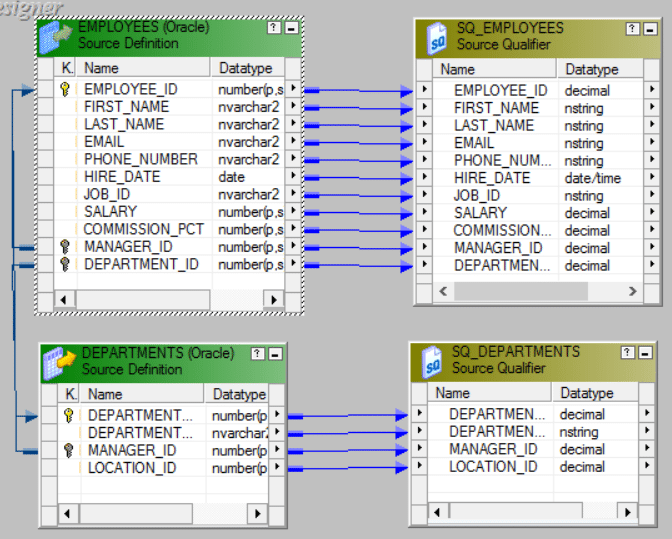The height and width of the screenshot is (539, 672).
Task: Click the foreign key icon for MANAGER_ID in EMPLOYEES
Action: click(65, 247)
